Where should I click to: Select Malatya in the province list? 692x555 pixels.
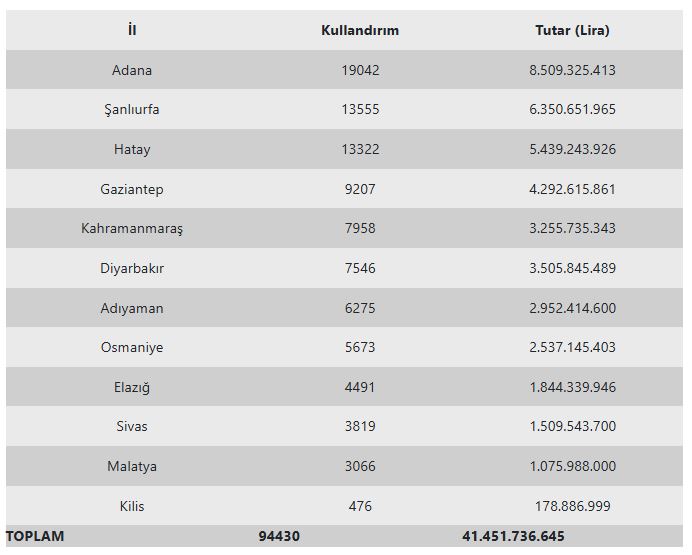pos(132,466)
